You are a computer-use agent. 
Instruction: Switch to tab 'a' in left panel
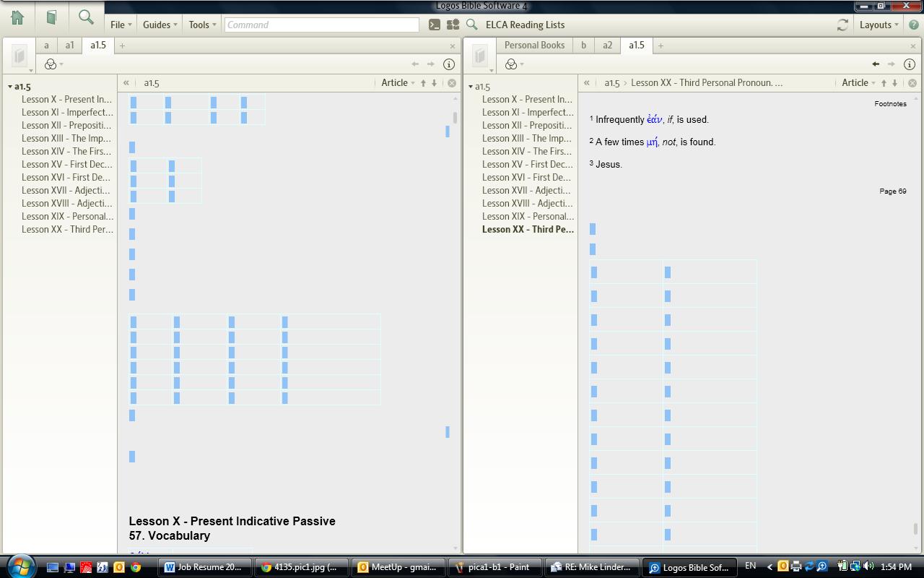46,46
